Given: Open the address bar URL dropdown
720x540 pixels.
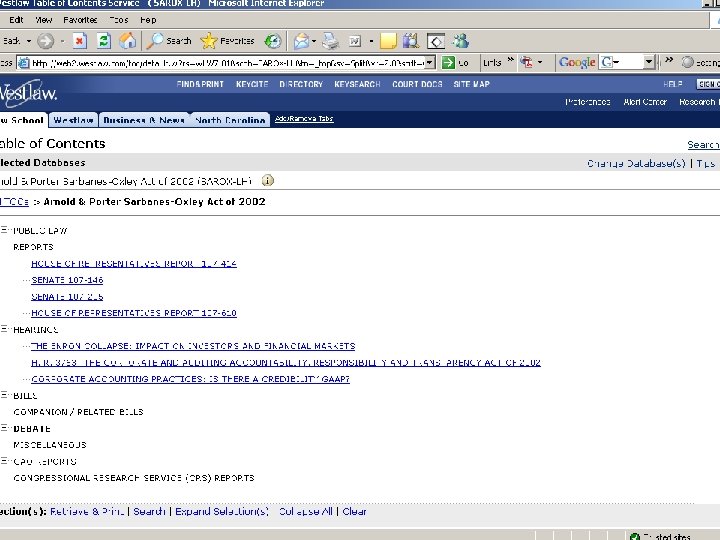Looking at the screenshot, I should [x=429, y=62].
